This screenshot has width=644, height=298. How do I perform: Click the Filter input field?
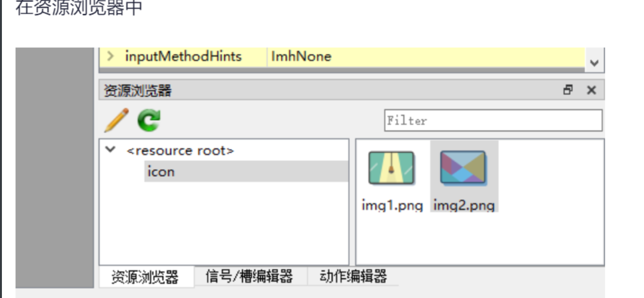(493, 120)
